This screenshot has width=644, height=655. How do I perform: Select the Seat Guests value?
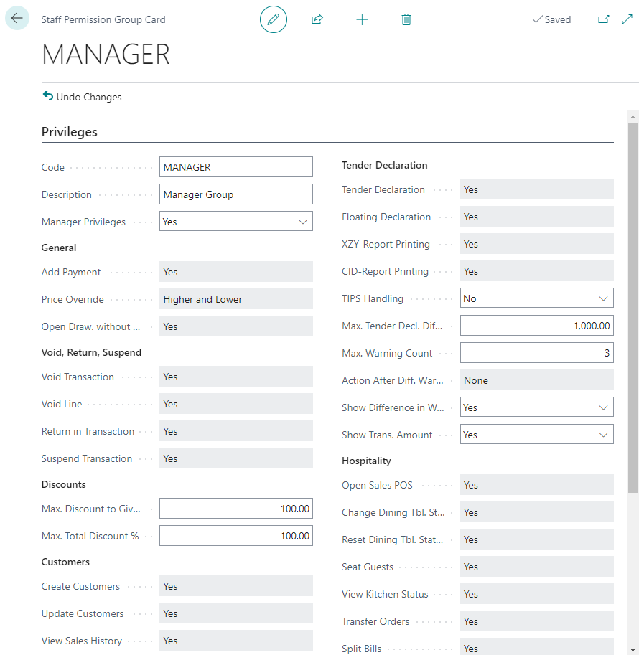[x=536, y=567]
